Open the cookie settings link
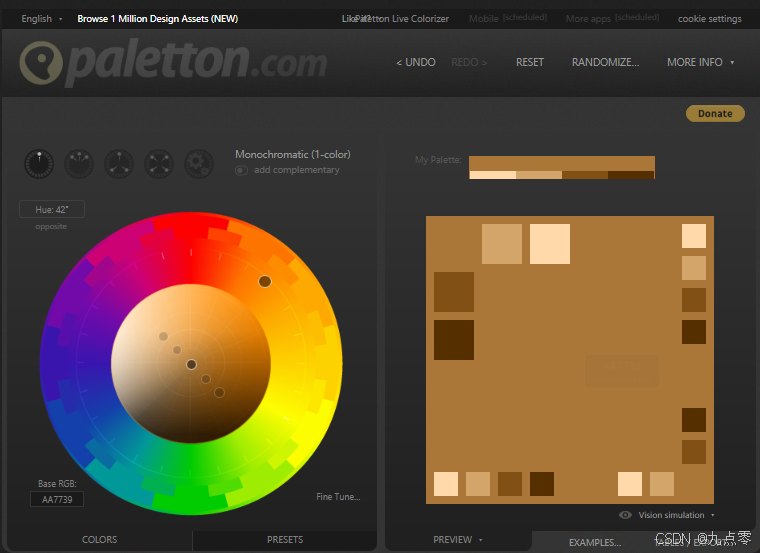 click(x=710, y=18)
